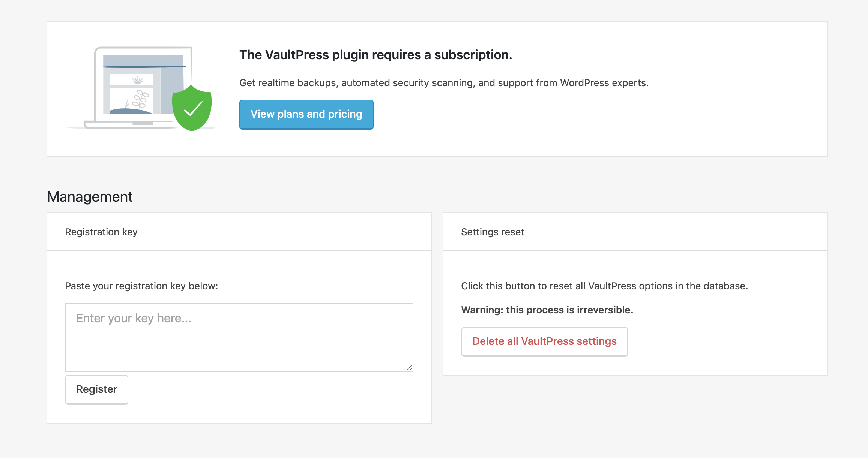Click the textarea resize handle corner
868x458 pixels.
pos(409,368)
